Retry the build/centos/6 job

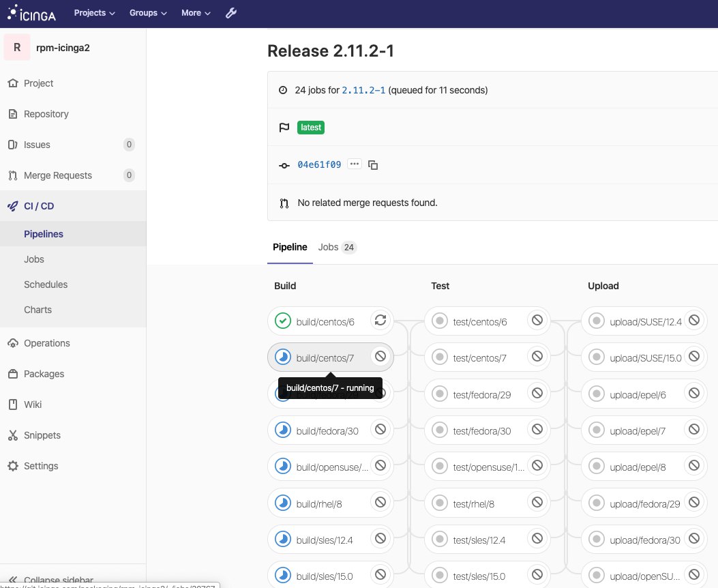pos(380,320)
